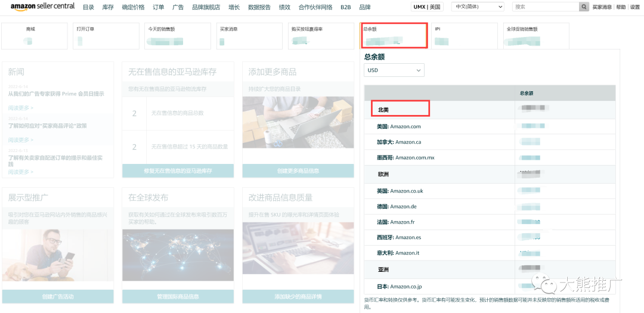
Task: Click the 加拿大: Amazon.ca row
Action: click(490, 142)
